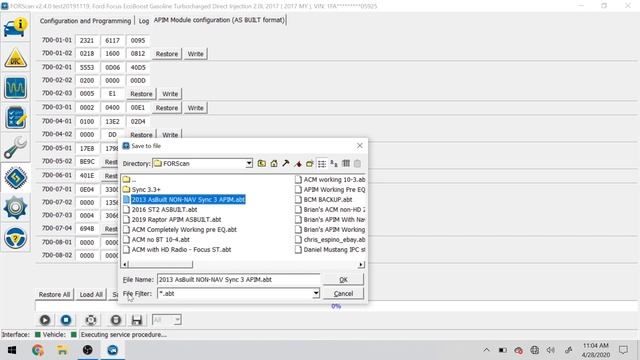Viewport: 640px width, 360px height.
Task: Switch to Configuration and Programming tab
Action: click(85, 21)
